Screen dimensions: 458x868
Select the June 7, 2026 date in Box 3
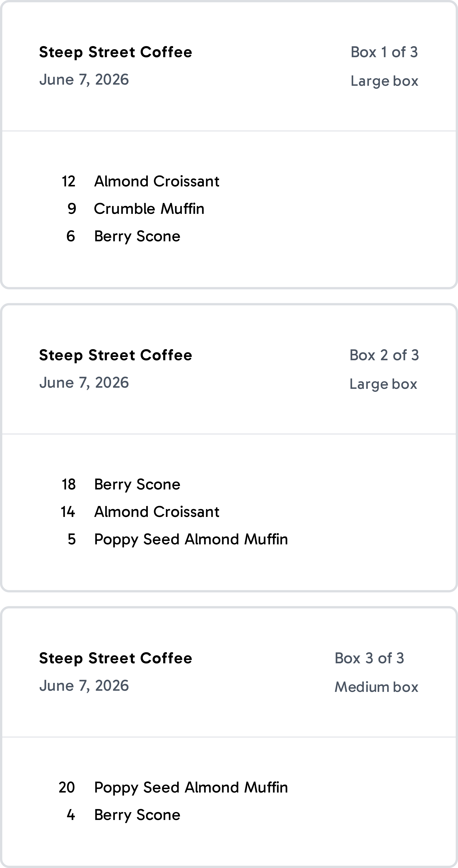[x=84, y=686]
